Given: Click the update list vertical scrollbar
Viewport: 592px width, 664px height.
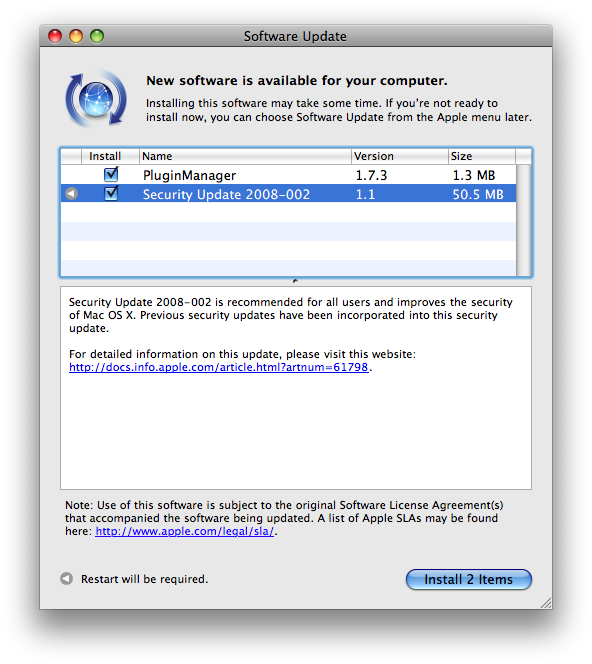Looking at the screenshot, I should click(523, 220).
